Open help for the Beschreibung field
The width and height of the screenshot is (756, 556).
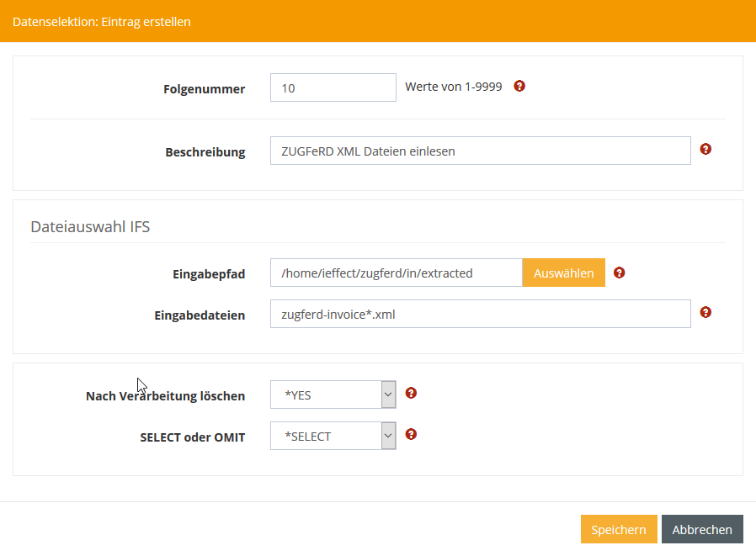click(705, 149)
